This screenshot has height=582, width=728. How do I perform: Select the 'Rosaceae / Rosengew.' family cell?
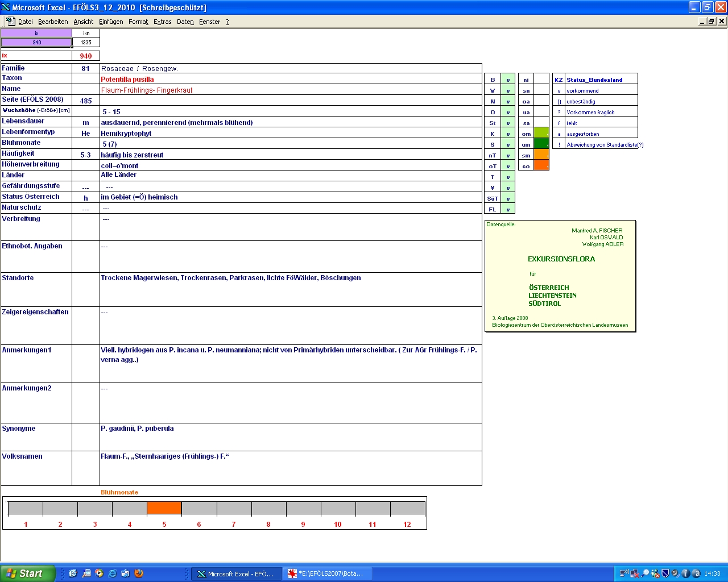pos(291,69)
